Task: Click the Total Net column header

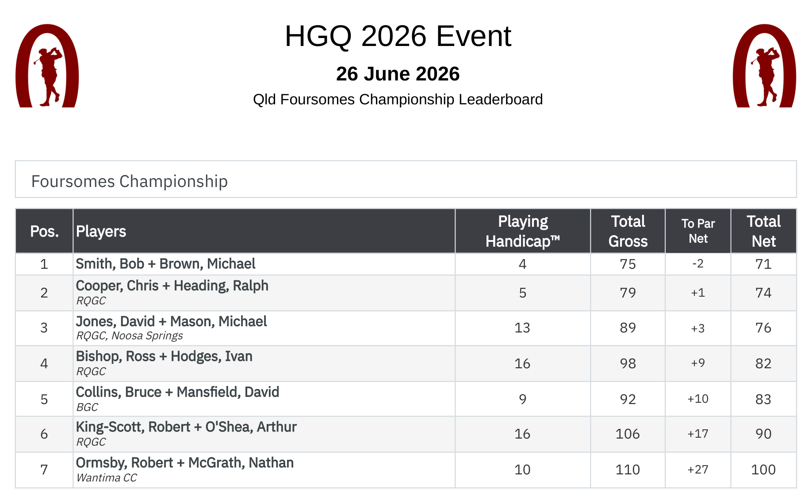Action: click(x=764, y=231)
